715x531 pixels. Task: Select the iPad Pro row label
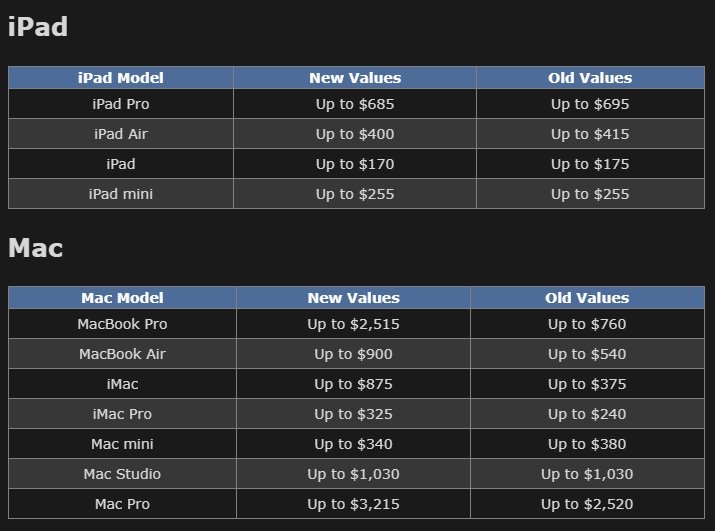pyautogui.click(x=121, y=104)
